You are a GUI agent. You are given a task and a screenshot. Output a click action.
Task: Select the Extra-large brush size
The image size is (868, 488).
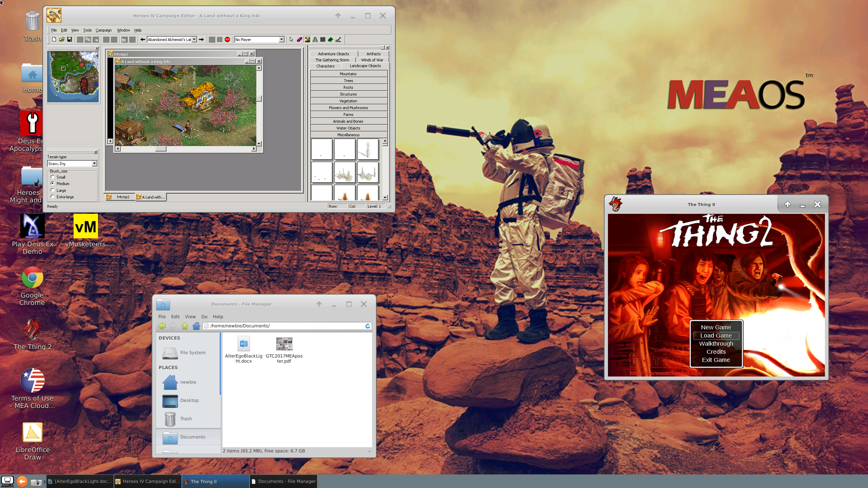tap(53, 197)
